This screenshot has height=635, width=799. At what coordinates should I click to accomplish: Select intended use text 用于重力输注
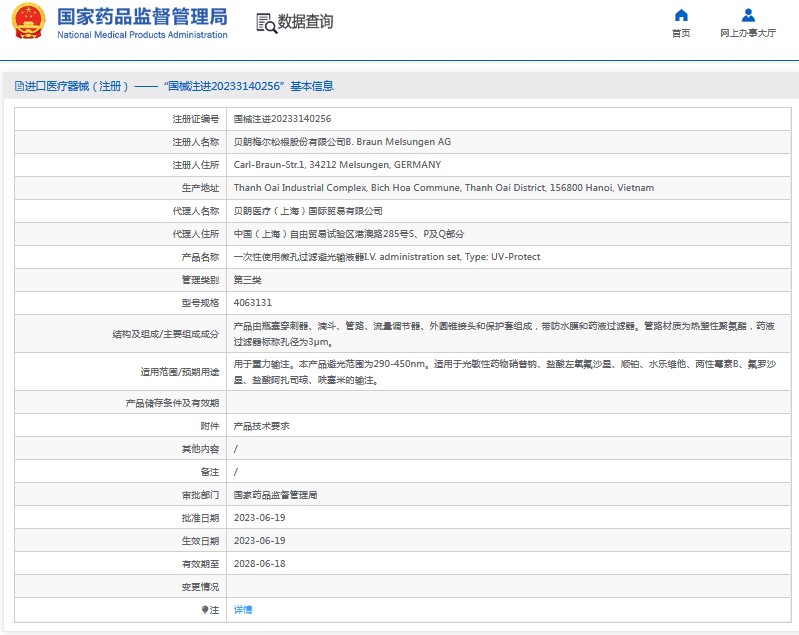pyautogui.click(x=505, y=372)
